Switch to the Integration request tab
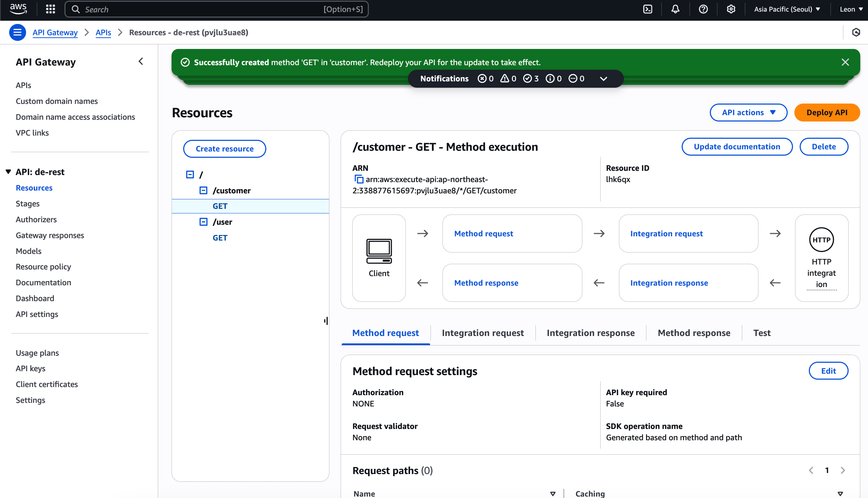The image size is (868, 498). point(483,333)
